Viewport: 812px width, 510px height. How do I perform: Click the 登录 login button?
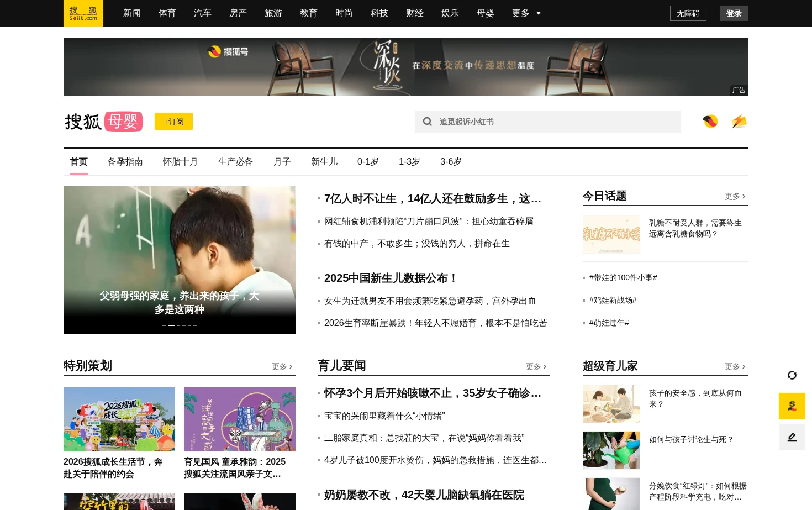[734, 13]
